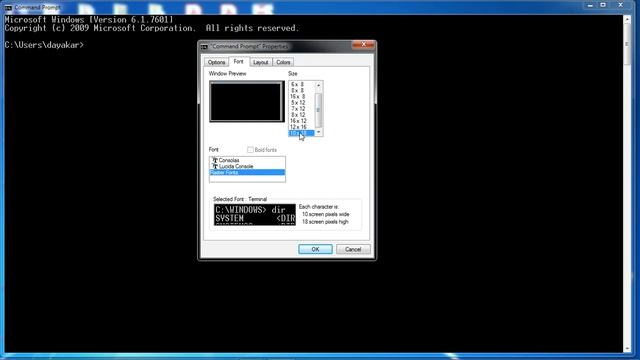The image size is (640, 360).
Task: Click the TrueType icon next to Consolas
Action: click(215, 160)
